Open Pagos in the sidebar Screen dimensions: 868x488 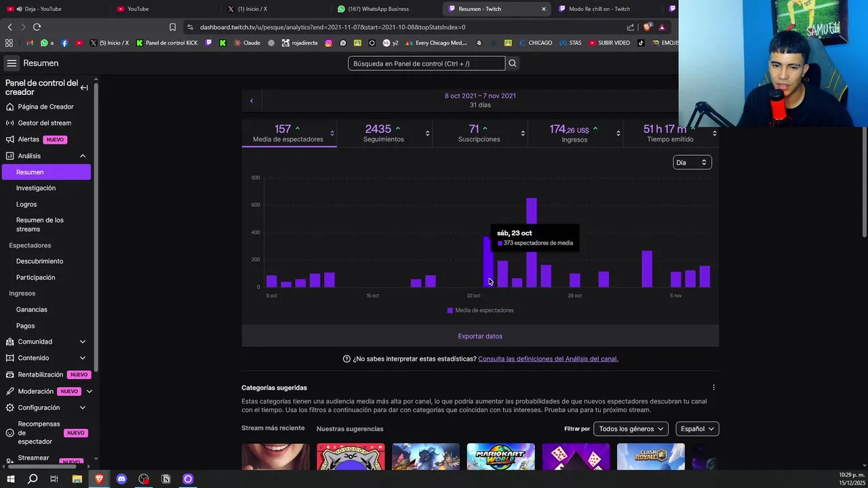(x=25, y=326)
